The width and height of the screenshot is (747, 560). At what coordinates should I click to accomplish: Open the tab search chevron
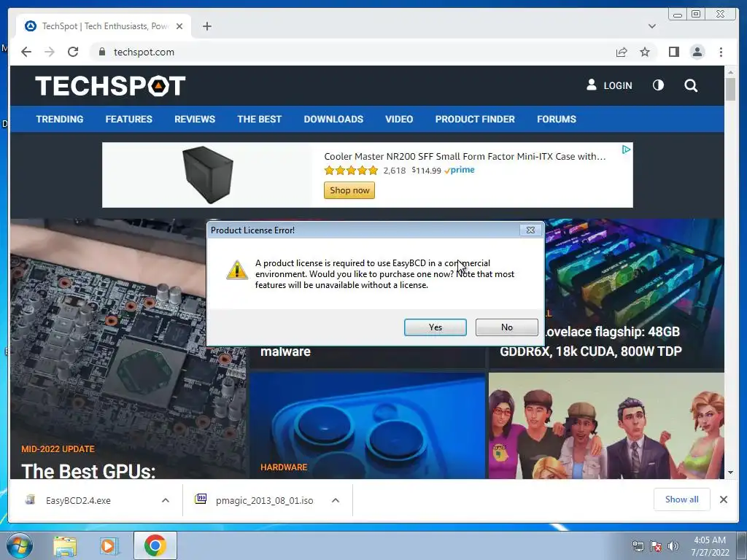[651, 26]
